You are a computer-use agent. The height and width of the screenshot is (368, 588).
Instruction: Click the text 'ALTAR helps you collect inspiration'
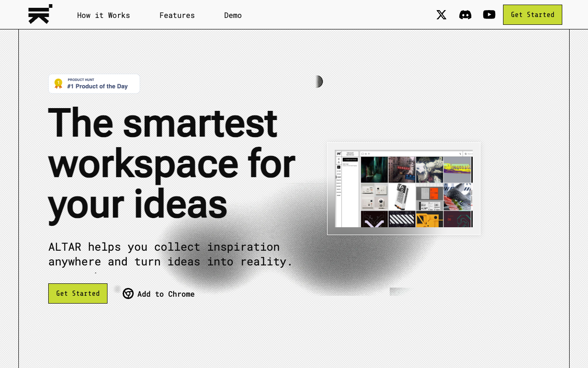pyautogui.click(x=164, y=247)
